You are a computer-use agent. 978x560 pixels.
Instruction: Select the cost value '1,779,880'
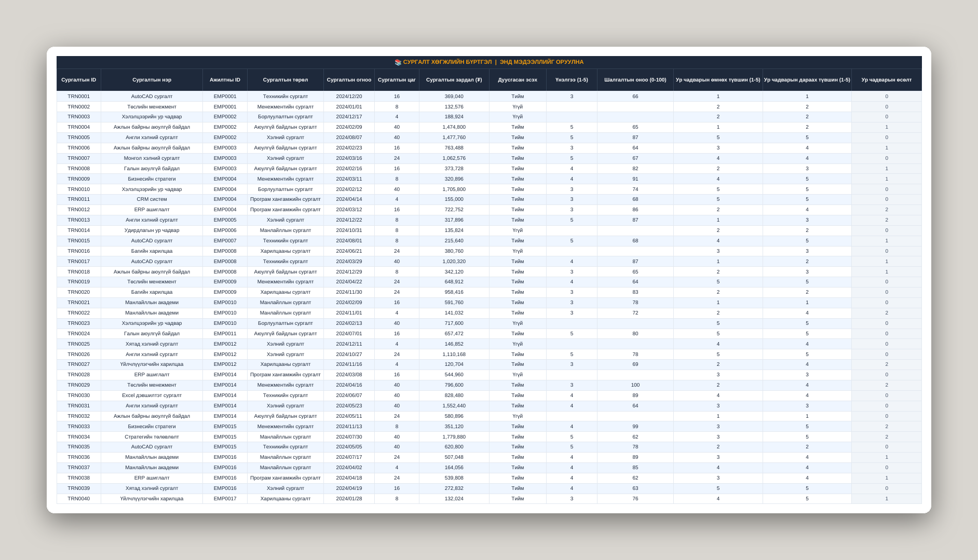tap(454, 437)
